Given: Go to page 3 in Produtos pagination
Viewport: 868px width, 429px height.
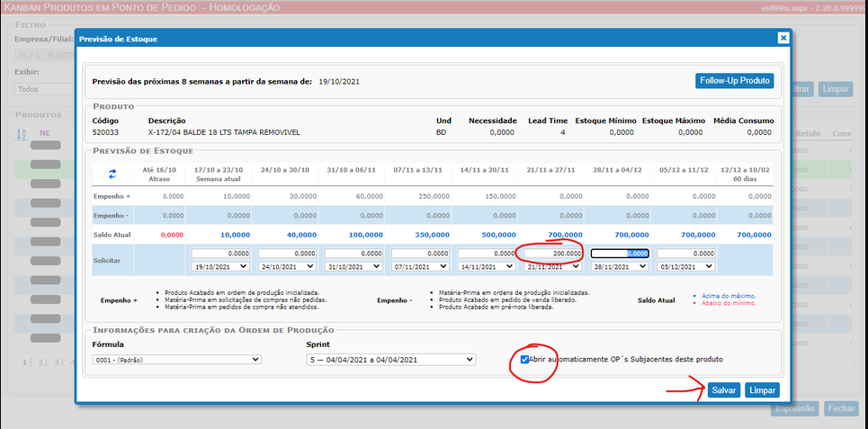Looking at the screenshot, I should coord(57,362).
